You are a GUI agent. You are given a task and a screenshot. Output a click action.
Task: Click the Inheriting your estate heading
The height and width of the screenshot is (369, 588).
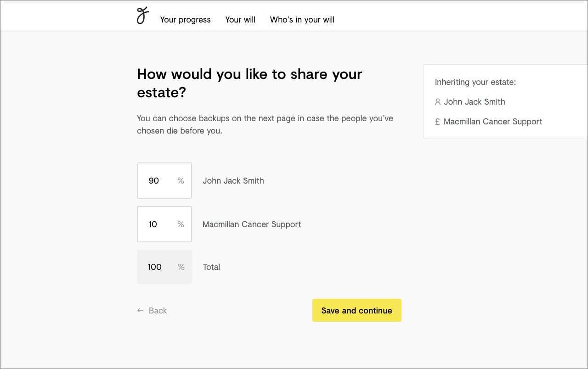pos(475,82)
